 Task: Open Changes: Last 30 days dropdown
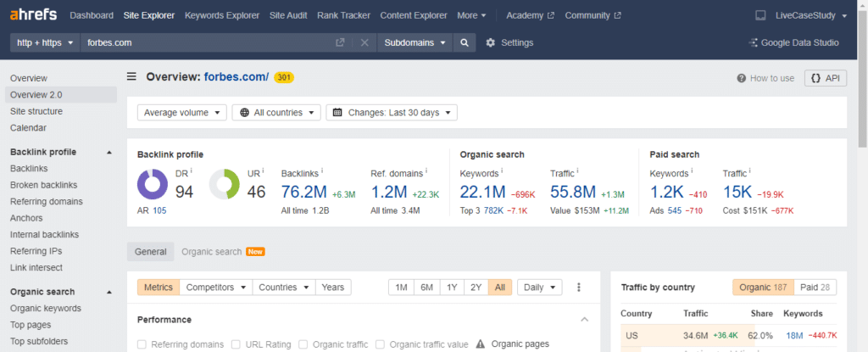[x=392, y=113]
